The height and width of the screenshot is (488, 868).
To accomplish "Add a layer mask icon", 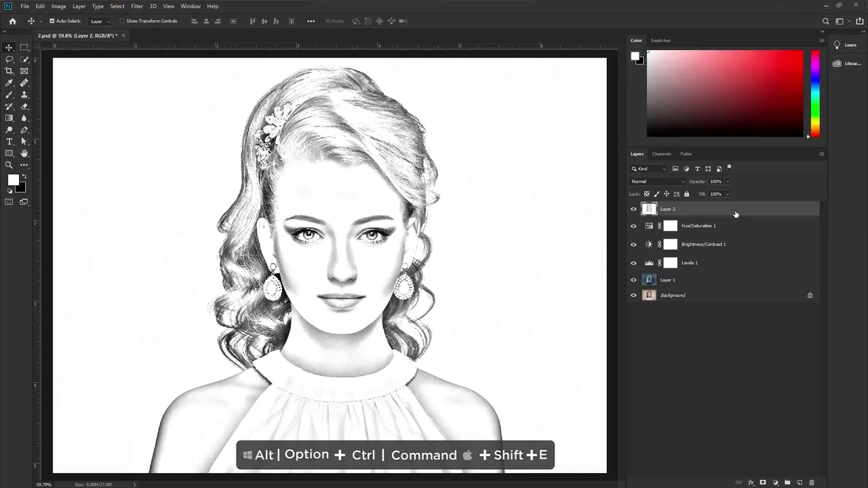I will click(x=763, y=483).
